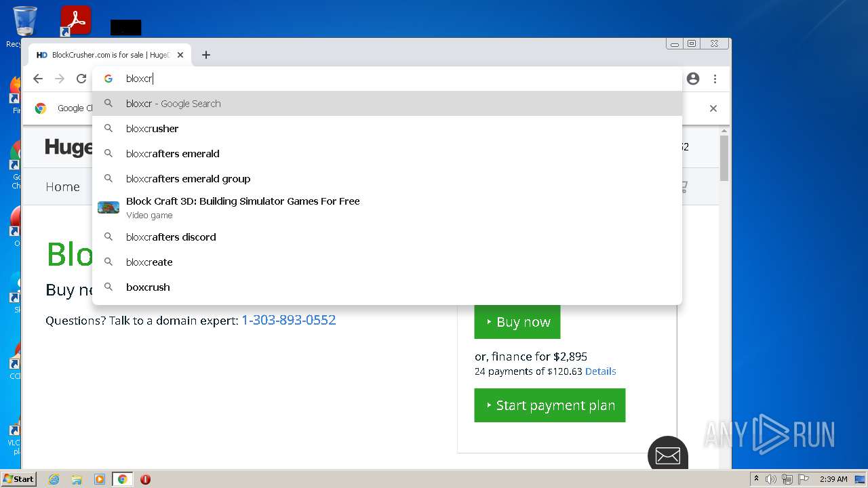Choose the 'bloxcrafters emerald' suggestion
This screenshot has height=488, width=868.
(387, 154)
